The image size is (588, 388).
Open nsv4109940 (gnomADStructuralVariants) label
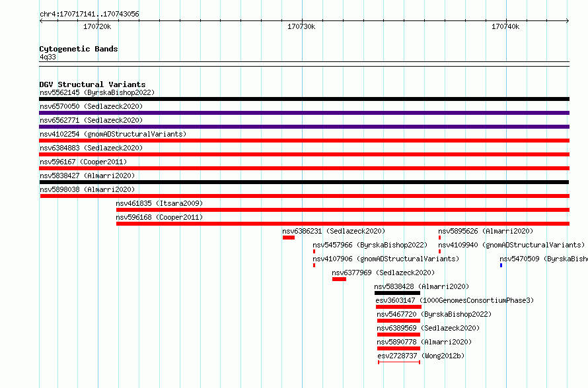511,245
